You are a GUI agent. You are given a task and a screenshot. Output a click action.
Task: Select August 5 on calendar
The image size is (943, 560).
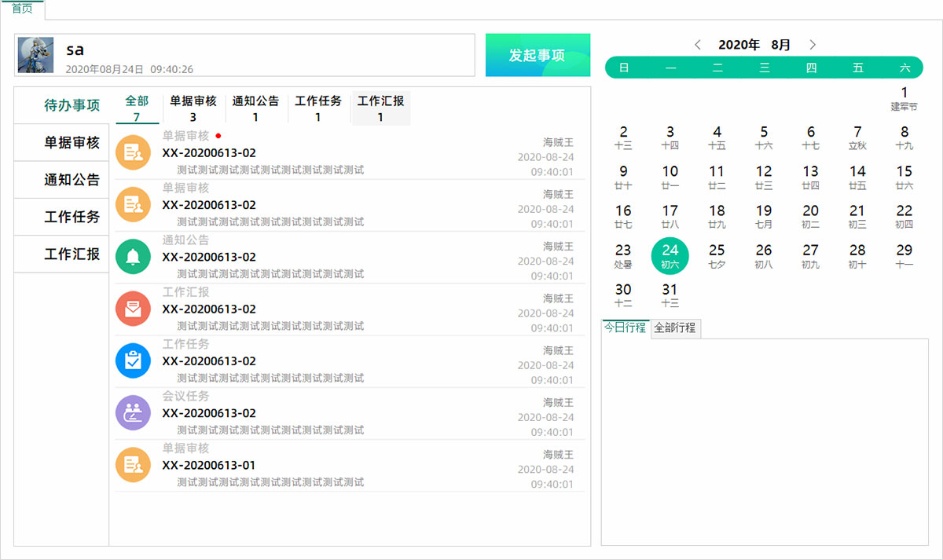coord(764,138)
